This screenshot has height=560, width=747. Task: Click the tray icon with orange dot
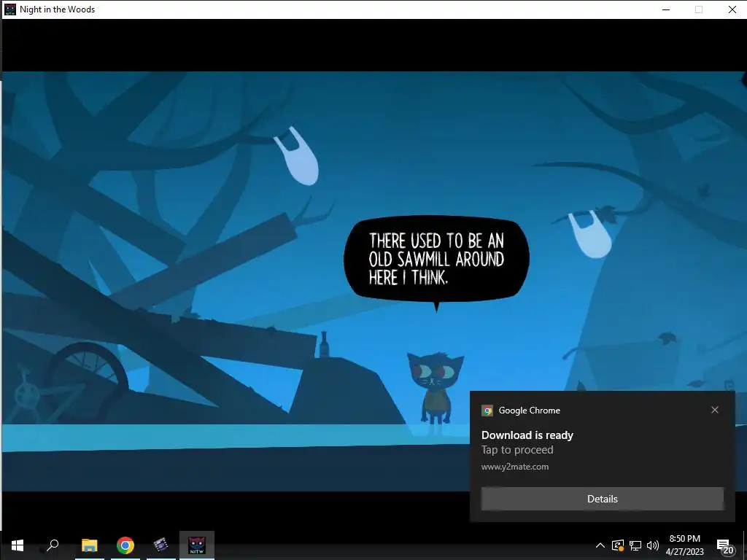pyautogui.click(x=618, y=545)
